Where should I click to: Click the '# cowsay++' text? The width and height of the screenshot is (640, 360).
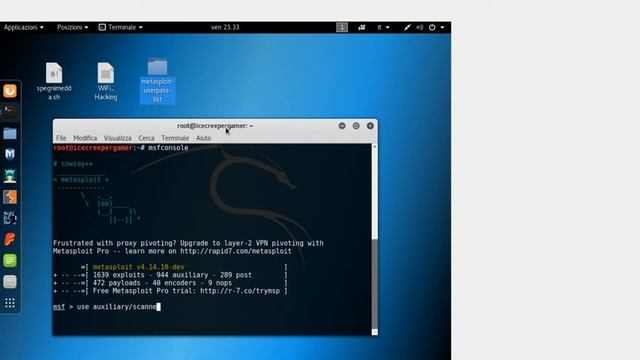(73, 164)
